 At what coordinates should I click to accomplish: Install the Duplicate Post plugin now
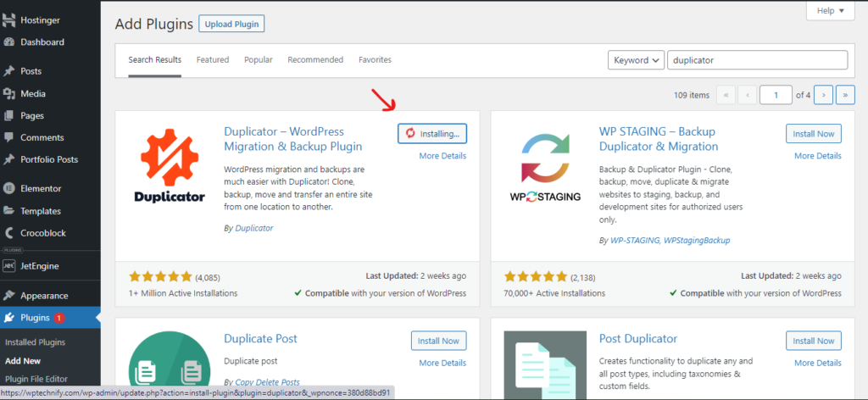[439, 341]
